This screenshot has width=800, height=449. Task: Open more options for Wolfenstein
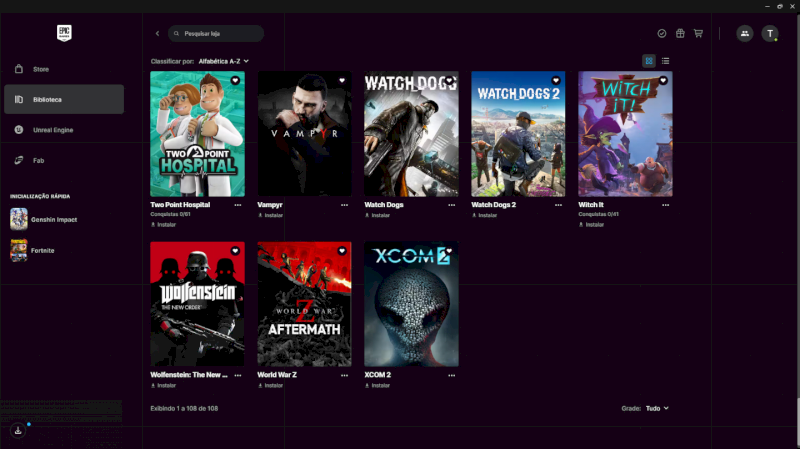coord(238,376)
